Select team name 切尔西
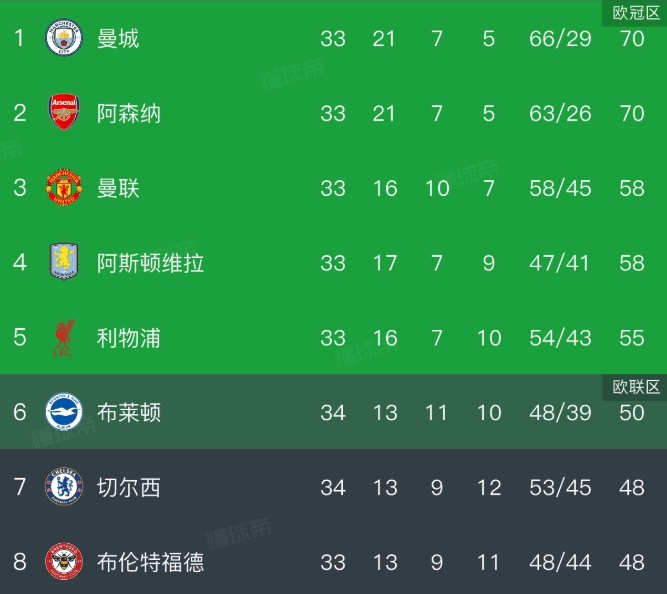Screen dimensions: 667x594 [129, 488]
